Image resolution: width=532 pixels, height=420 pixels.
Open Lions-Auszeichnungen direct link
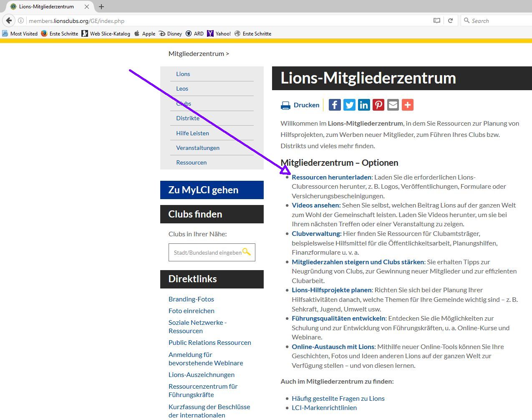(x=202, y=374)
